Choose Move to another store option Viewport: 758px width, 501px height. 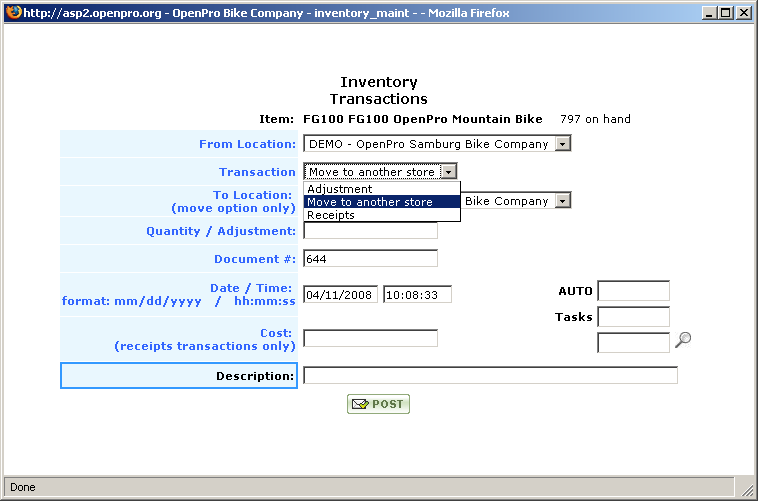370,202
